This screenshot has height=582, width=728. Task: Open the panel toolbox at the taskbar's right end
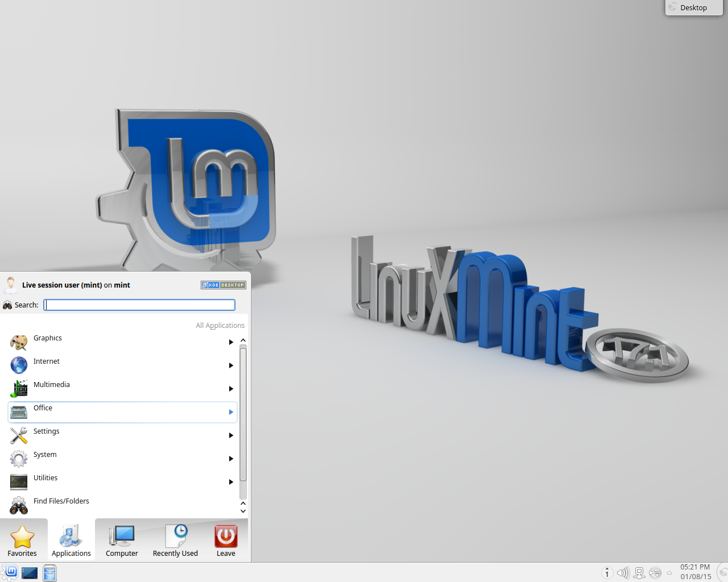[x=723, y=572]
